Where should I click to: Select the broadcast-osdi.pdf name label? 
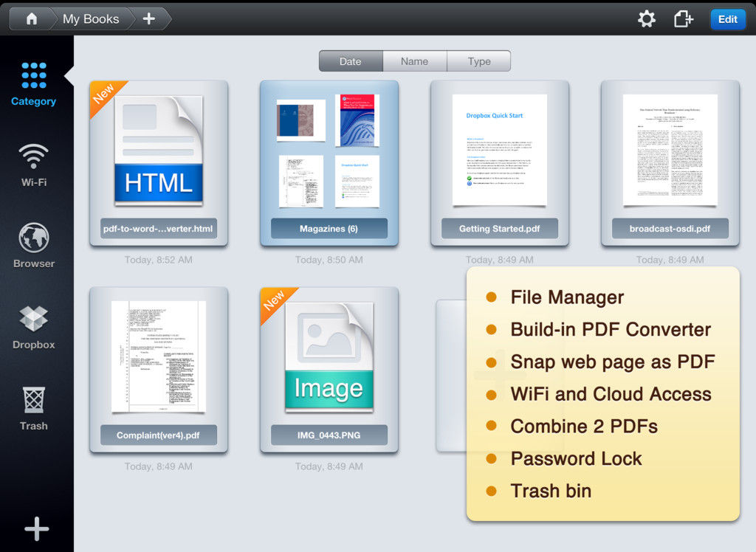coord(670,229)
